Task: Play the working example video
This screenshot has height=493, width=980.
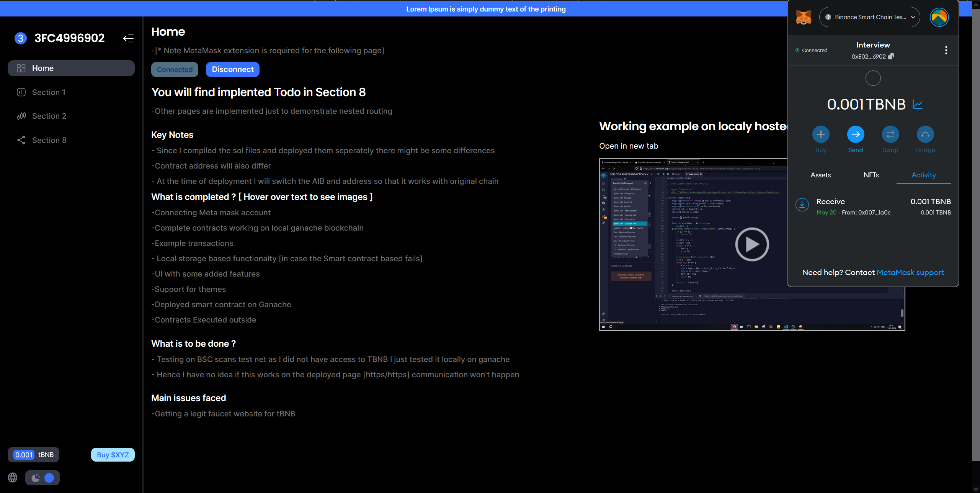Action: coord(752,244)
